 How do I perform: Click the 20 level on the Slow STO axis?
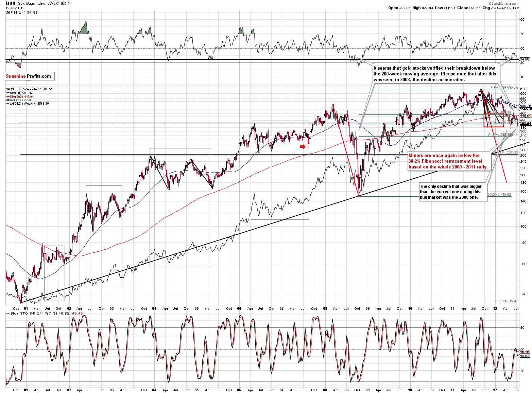522,371
